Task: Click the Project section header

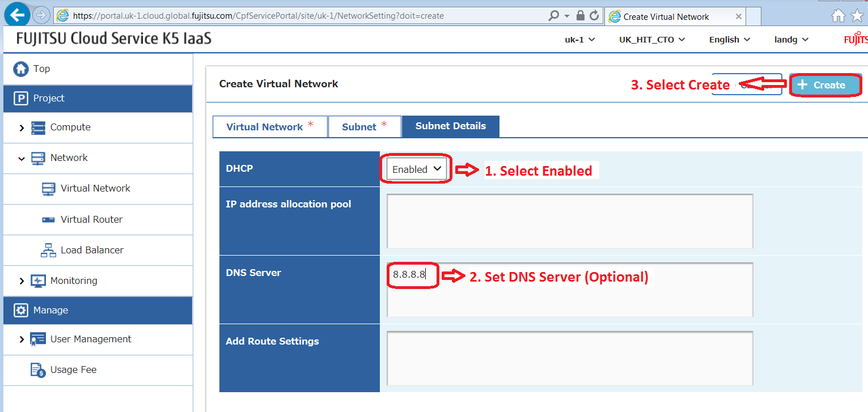Action: (98, 99)
